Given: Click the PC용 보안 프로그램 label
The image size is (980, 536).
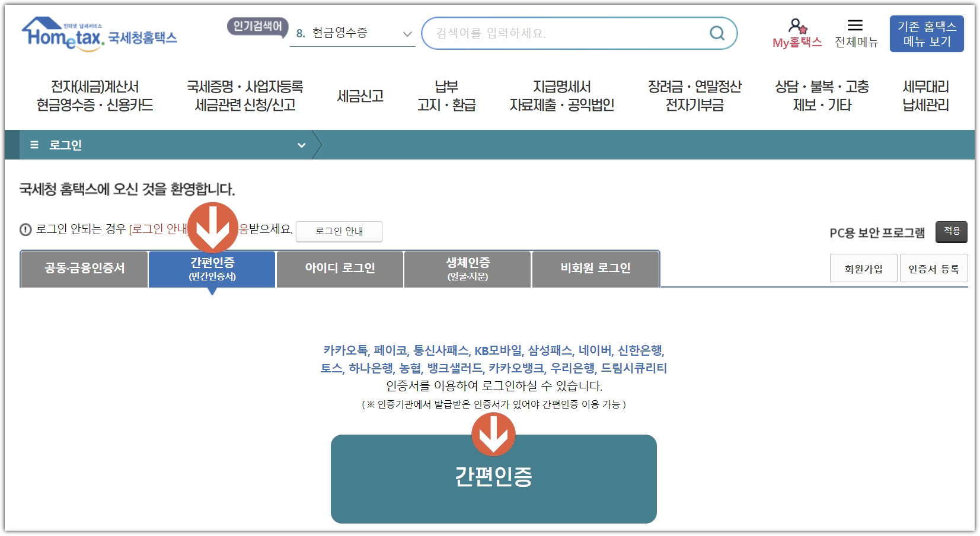Looking at the screenshot, I should pos(877,233).
